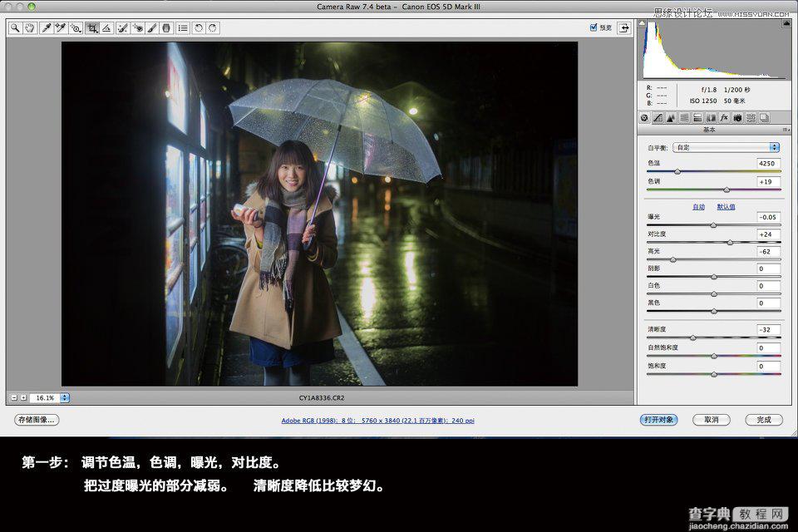Open the preferences list icon
The image size is (798, 532).
pyautogui.click(x=183, y=28)
